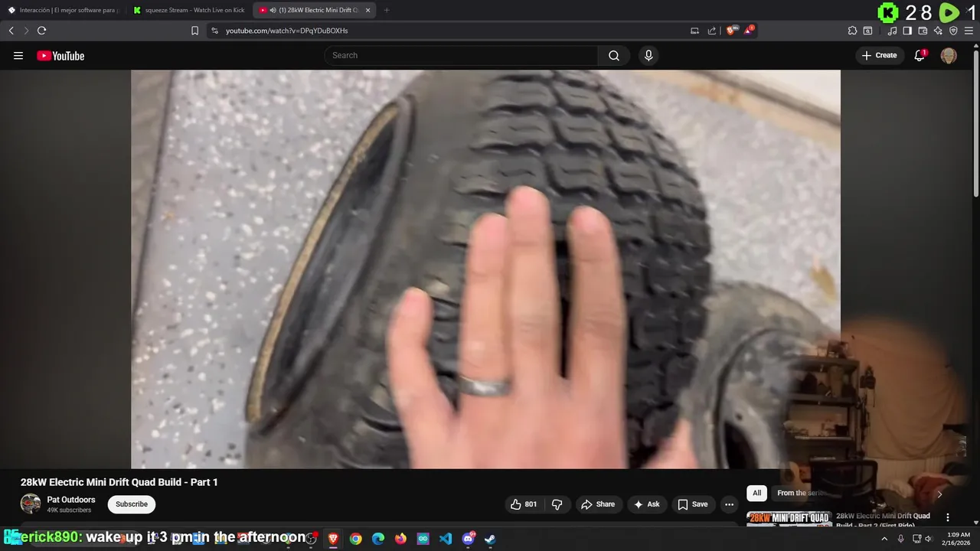Open Pat Outdoors channel avatar
Viewport: 980px width, 551px height.
coord(31,504)
